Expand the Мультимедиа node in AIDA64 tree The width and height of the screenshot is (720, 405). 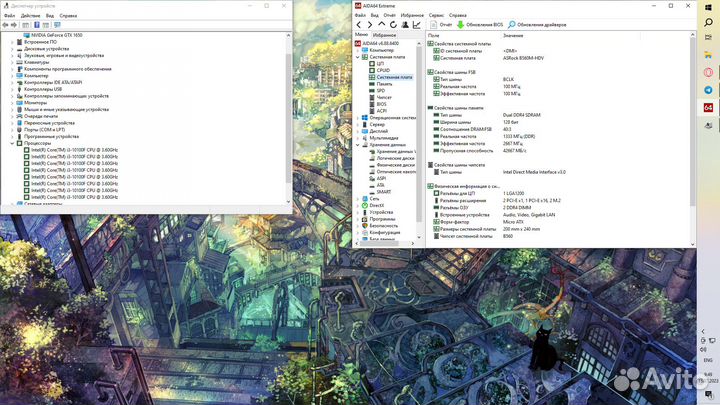point(358,138)
